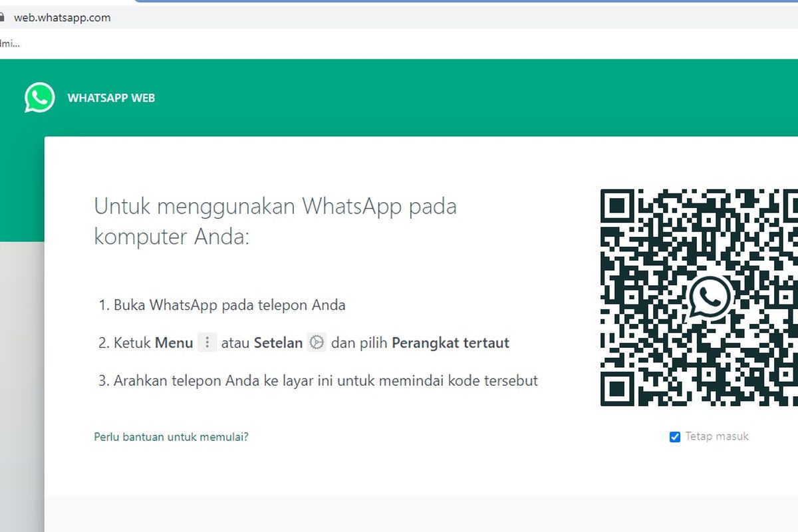Image resolution: width=798 pixels, height=532 pixels.
Task: Click the "Tetap masuk" label text
Action: [x=717, y=437]
